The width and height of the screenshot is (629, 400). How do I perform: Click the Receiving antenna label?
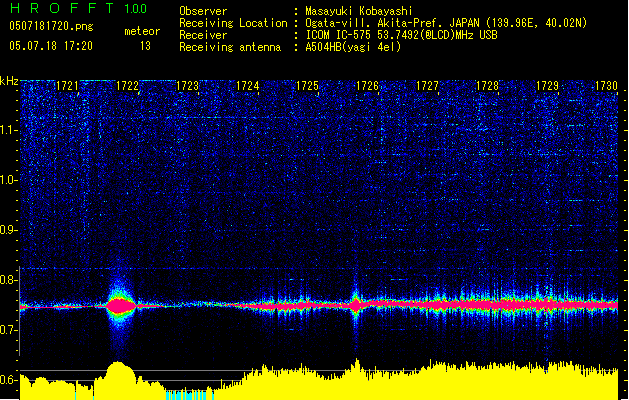pos(230,47)
